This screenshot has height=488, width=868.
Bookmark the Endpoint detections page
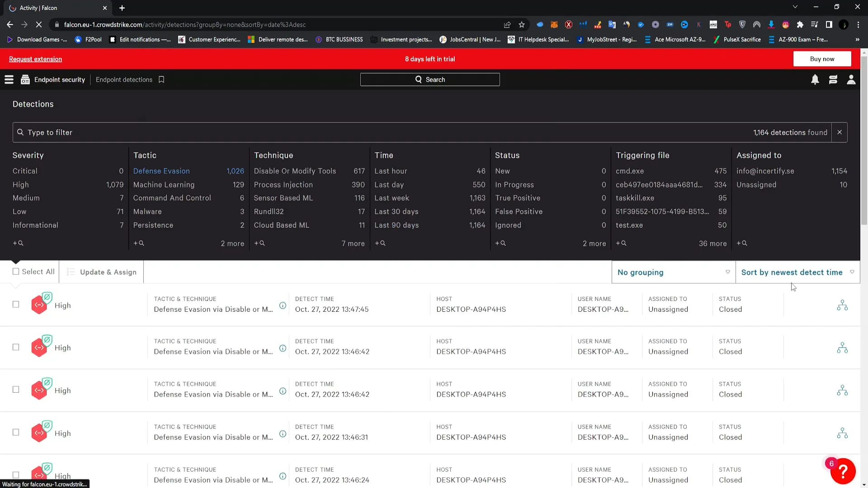coord(161,79)
